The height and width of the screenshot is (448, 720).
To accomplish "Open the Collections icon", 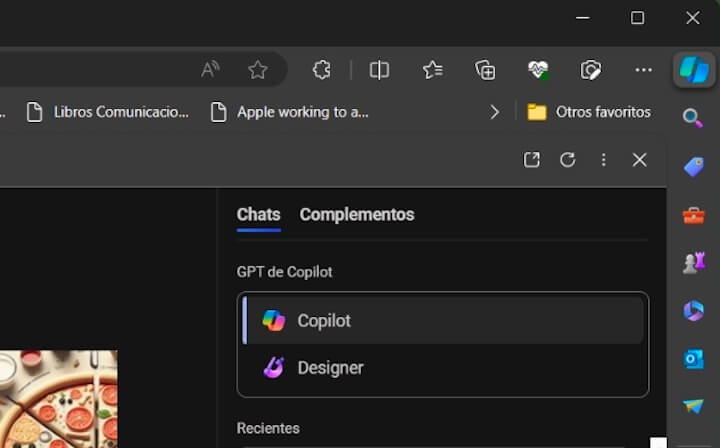I will point(485,70).
